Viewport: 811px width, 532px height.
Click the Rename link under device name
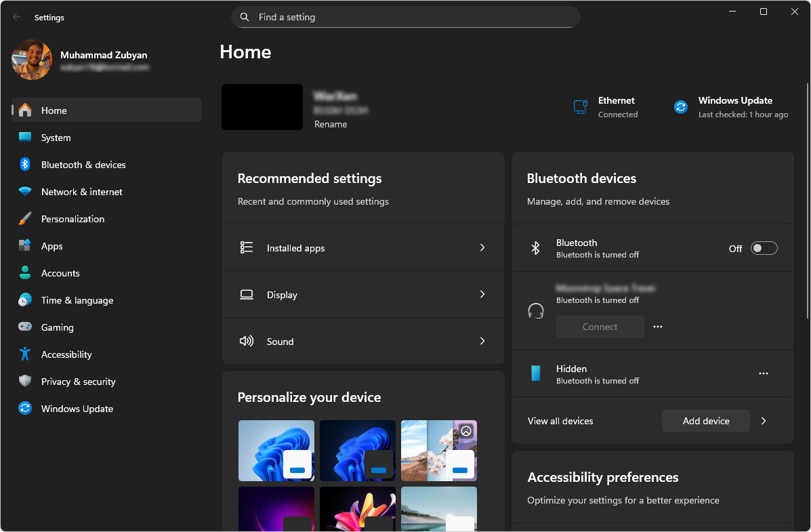coord(331,125)
